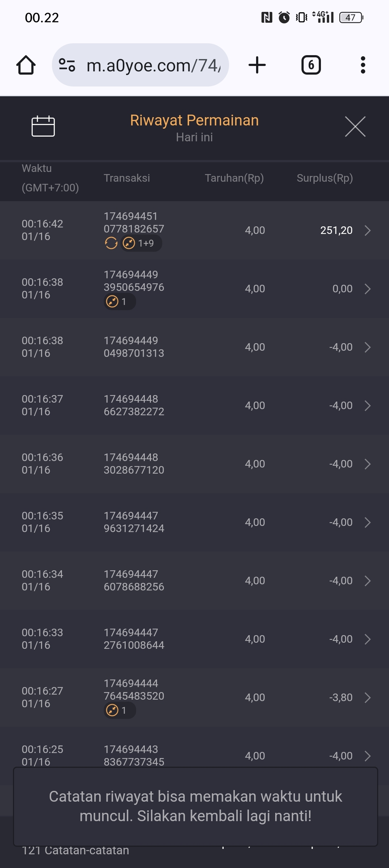Viewport: 389px width, 868px height.
Task: Close the Riwayat Permainan panel
Action: [355, 127]
